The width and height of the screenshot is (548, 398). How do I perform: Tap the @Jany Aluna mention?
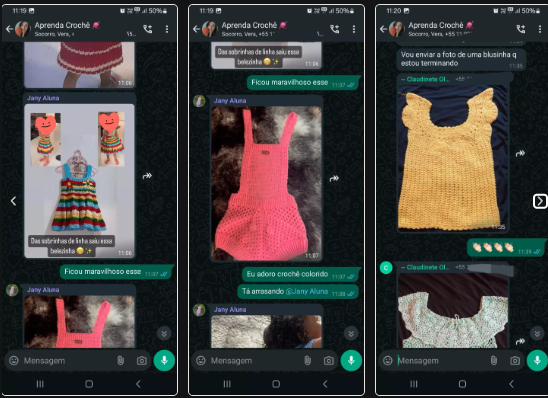coord(307,291)
